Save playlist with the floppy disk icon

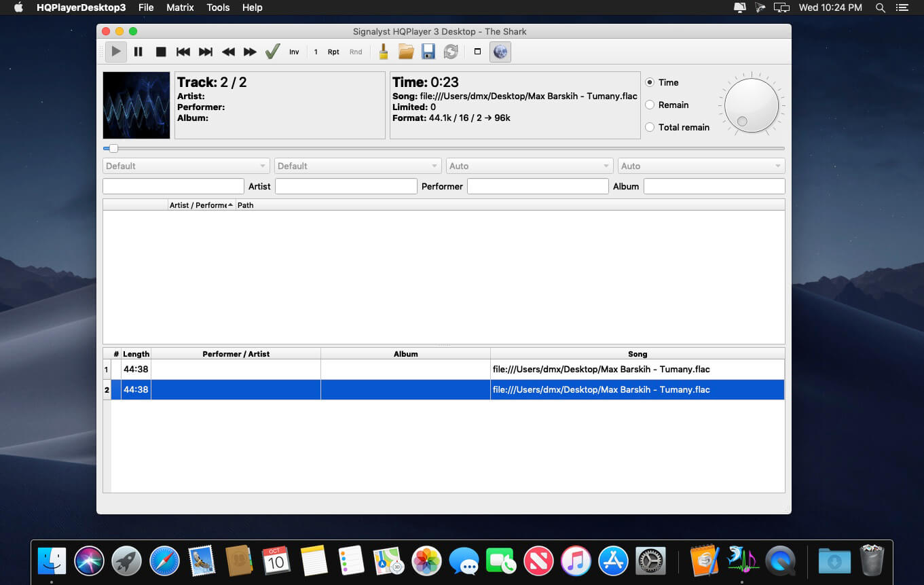tap(428, 52)
